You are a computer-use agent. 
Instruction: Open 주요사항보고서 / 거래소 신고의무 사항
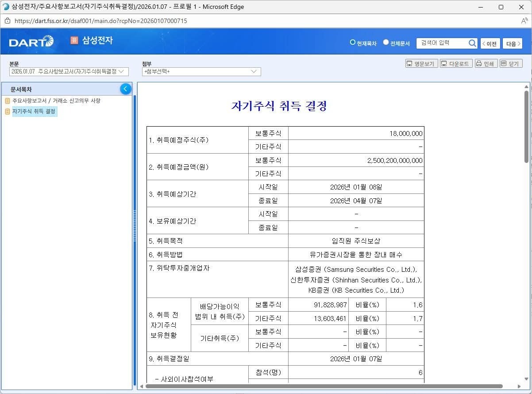56,101
